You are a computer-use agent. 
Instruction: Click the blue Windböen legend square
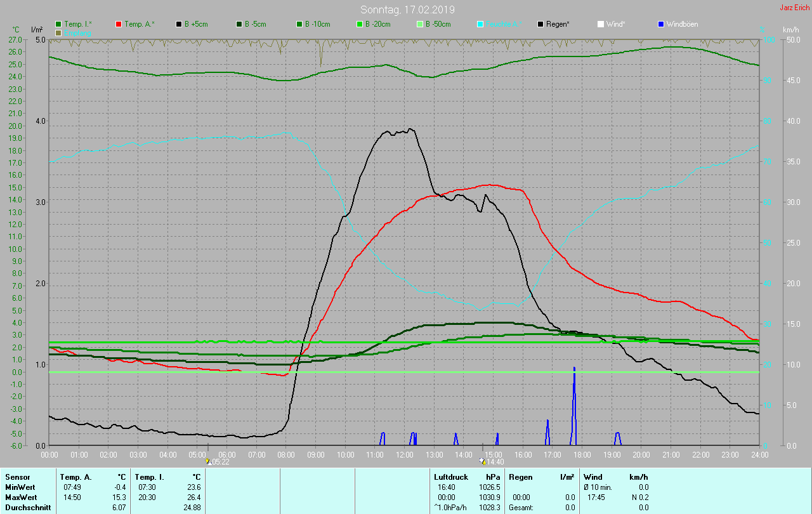661,24
